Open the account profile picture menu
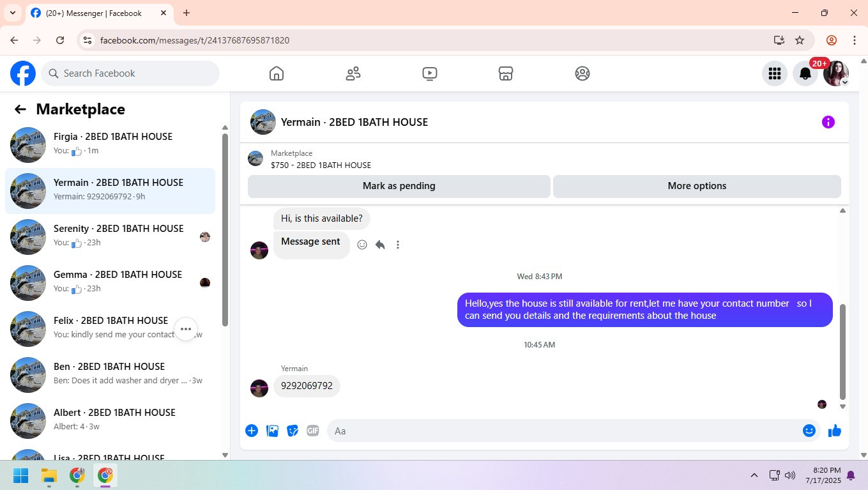 tap(836, 73)
